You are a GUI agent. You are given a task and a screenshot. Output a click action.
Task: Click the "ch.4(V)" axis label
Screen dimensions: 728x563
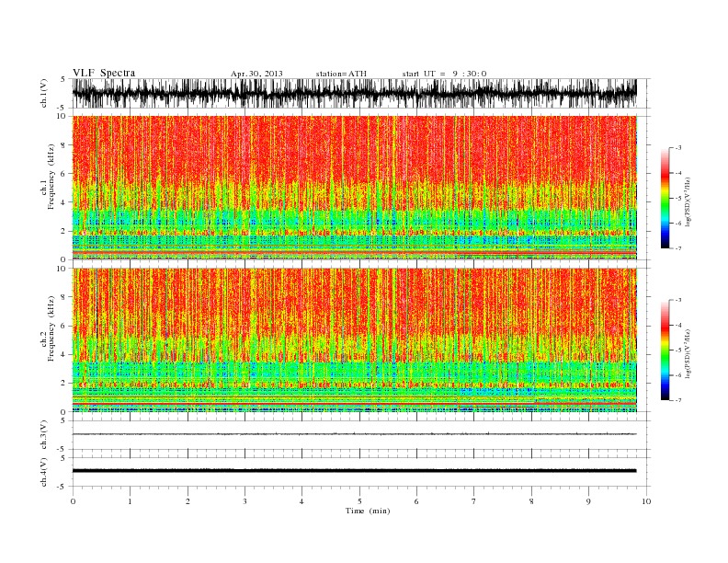pyautogui.click(x=43, y=473)
